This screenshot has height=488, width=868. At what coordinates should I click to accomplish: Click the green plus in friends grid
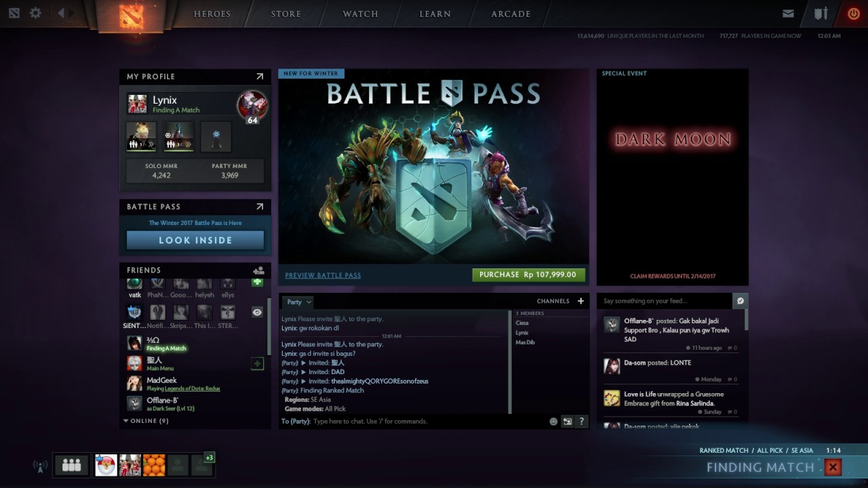click(257, 282)
